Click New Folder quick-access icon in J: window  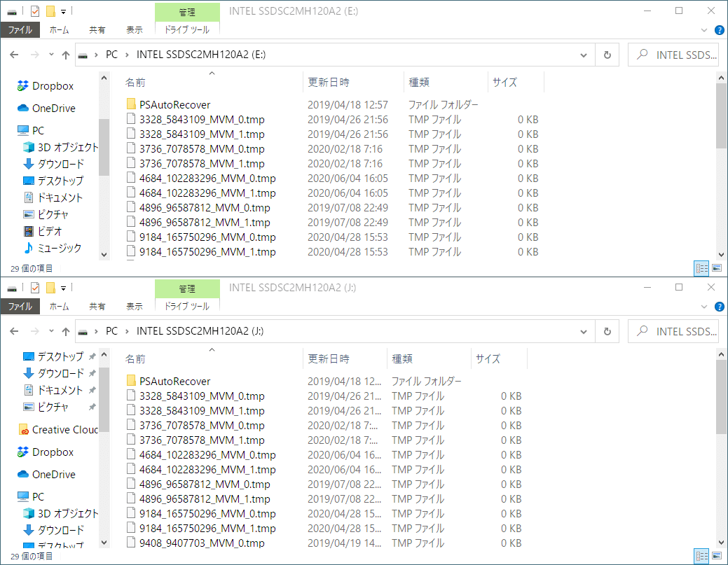coord(50,288)
